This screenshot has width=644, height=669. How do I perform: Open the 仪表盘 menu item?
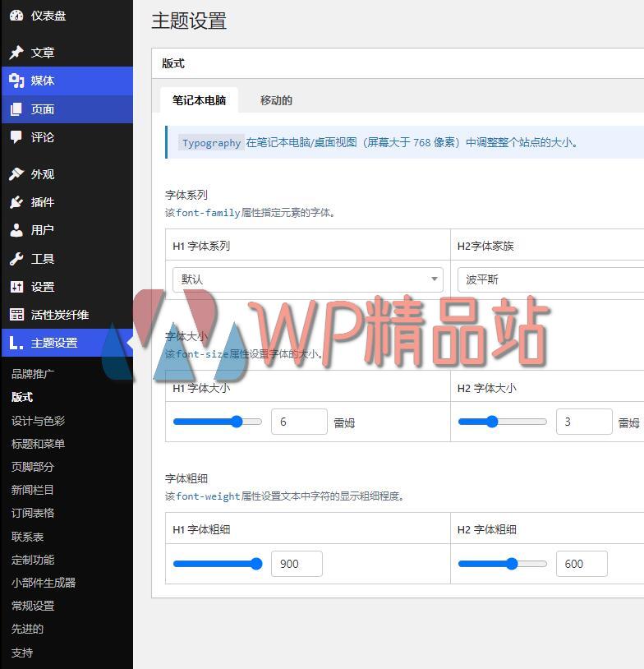point(67,16)
